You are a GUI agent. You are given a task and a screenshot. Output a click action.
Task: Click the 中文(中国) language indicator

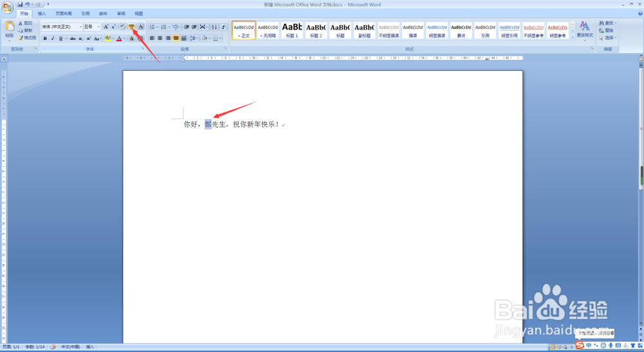coord(71,347)
